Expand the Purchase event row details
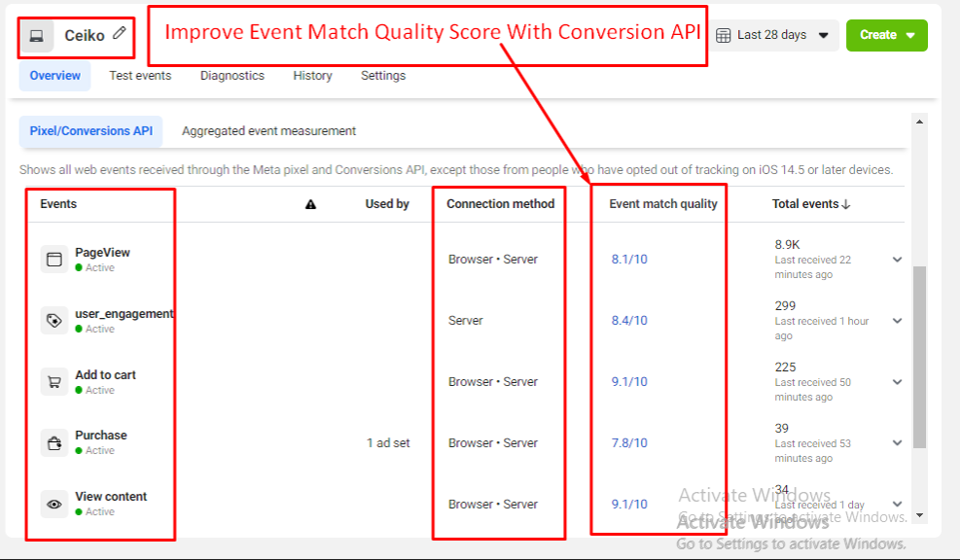The width and height of the screenshot is (960, 560). coord(896,442)
